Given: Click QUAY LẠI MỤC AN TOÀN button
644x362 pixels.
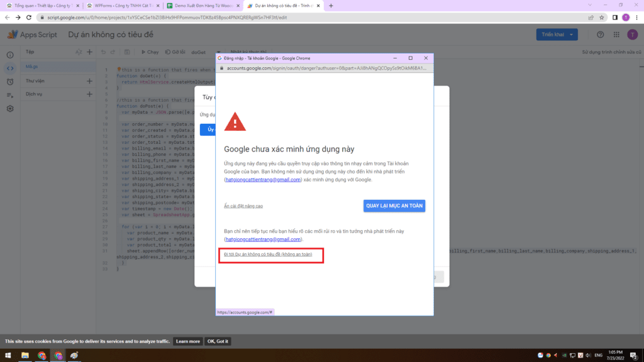Looking at the screenshot, I should [x=394, y=206].
